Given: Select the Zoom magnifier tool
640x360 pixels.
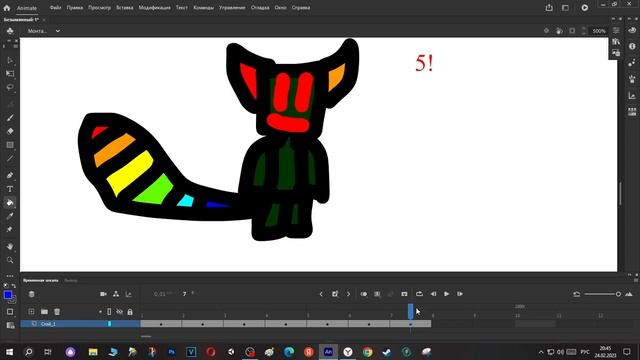Looking at the screenshot, I should [x=10, y=260].
